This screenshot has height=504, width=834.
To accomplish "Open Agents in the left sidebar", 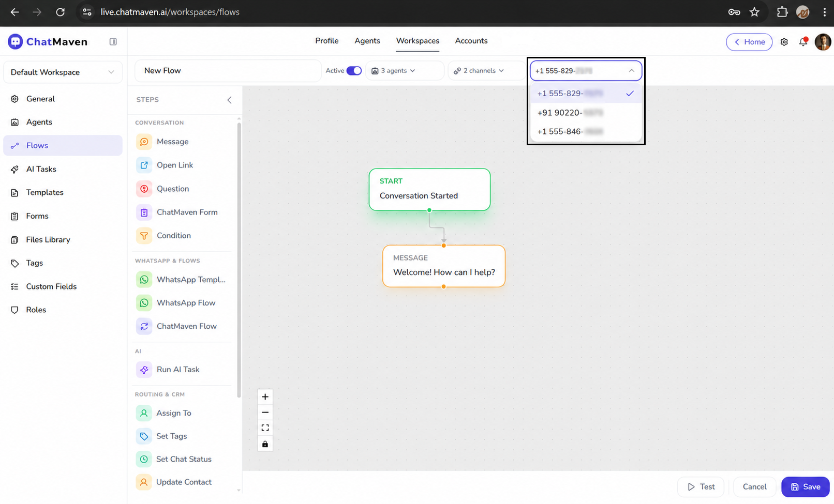I will 63,122.
